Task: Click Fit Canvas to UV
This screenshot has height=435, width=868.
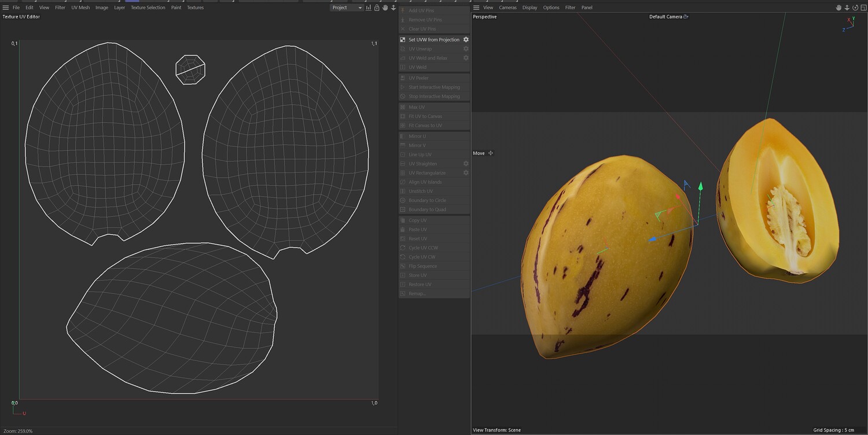Action: click(x=434, y=126)
